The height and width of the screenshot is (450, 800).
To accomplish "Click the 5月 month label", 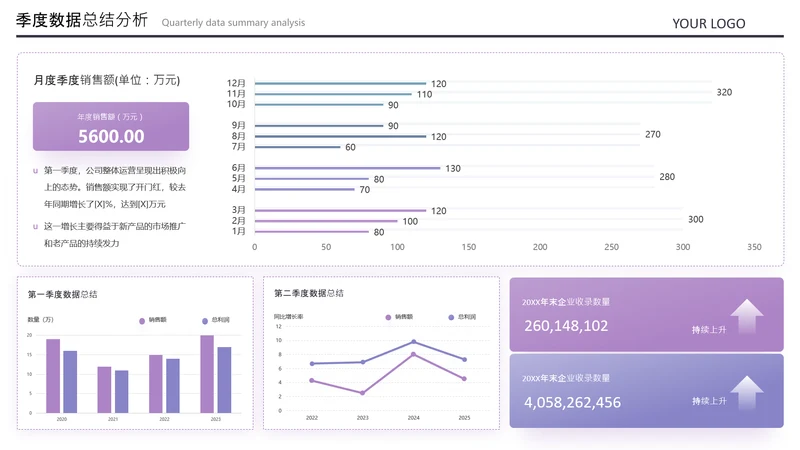I will pyautogui.click(x=238, y=179).
